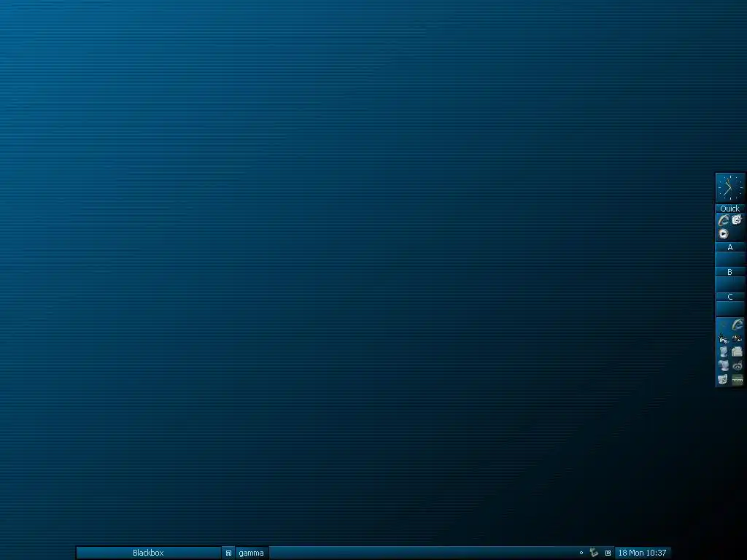Click the Blackbox workspace label on toolbar
This screenshot has width=747, height=560.
click(148, 553)
